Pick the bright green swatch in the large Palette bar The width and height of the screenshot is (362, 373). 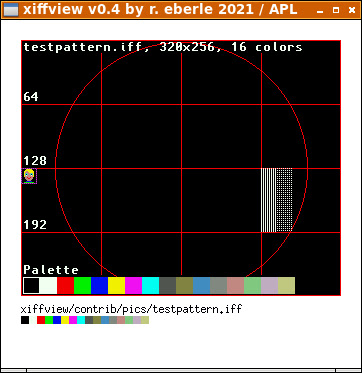(82, 286)
